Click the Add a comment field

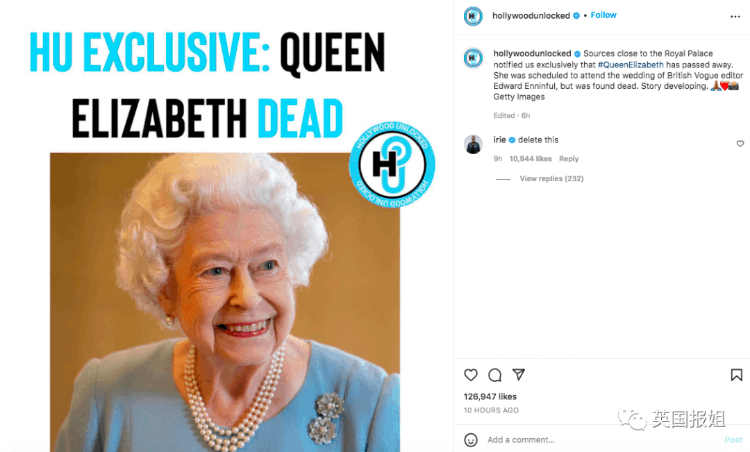[x=603, y=440]
